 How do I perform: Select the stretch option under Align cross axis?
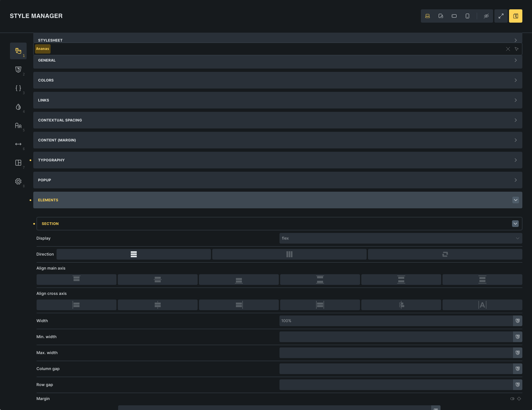(320, 305)
